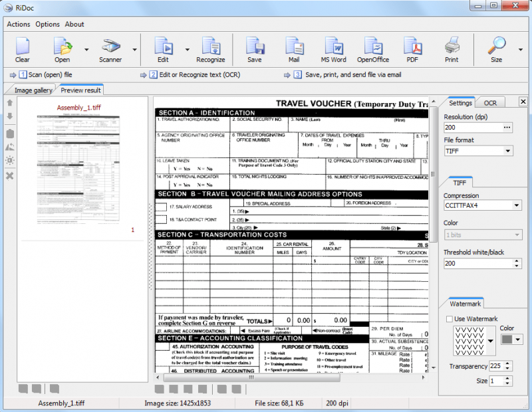Delete the image with the X sidebar icon

point(10,175)
